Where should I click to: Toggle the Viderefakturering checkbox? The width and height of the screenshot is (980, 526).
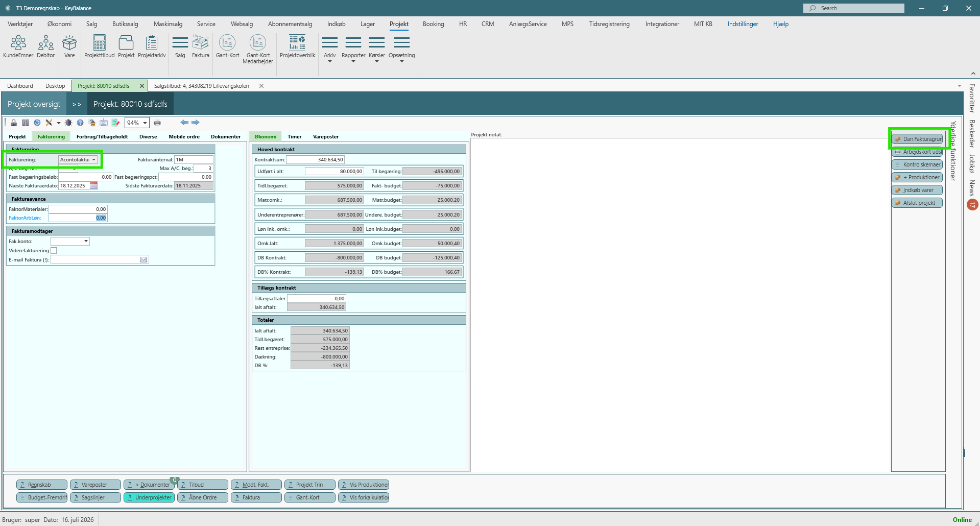point(54,251)
